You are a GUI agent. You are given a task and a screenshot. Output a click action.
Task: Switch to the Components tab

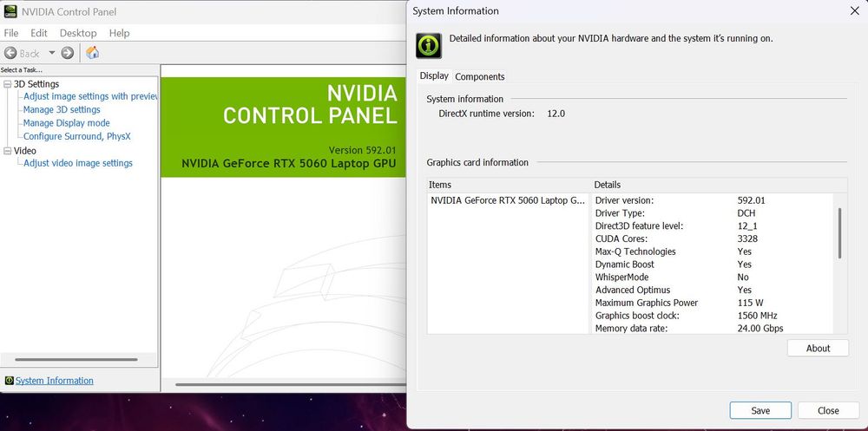tap(479, 77)
